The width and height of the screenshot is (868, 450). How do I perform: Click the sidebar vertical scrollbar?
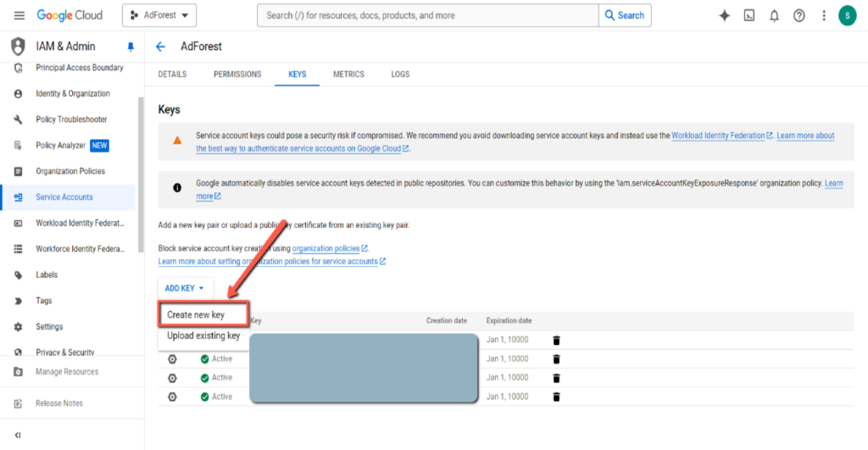[141, 175]
